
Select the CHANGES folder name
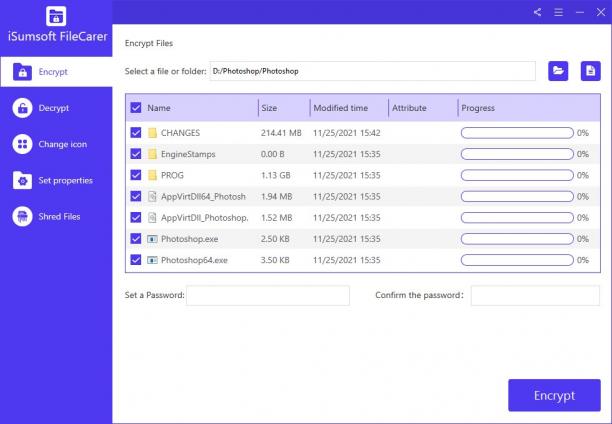pos(180,133)
